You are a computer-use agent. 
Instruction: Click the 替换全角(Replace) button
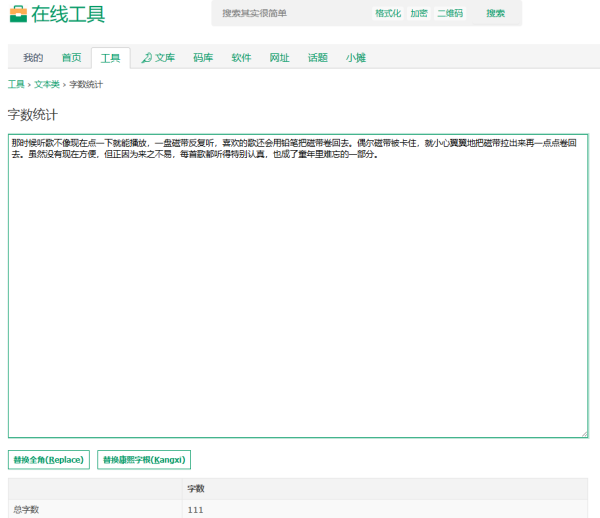[49, 459]
